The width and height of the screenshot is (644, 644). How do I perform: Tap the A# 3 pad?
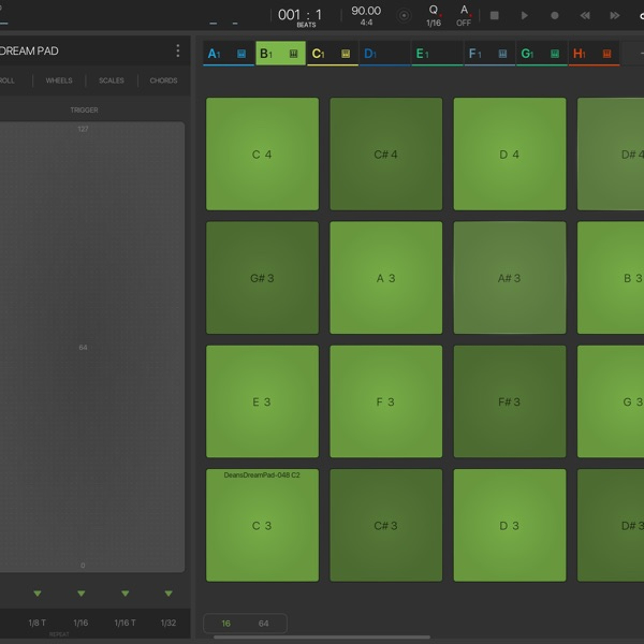point(510,278)
